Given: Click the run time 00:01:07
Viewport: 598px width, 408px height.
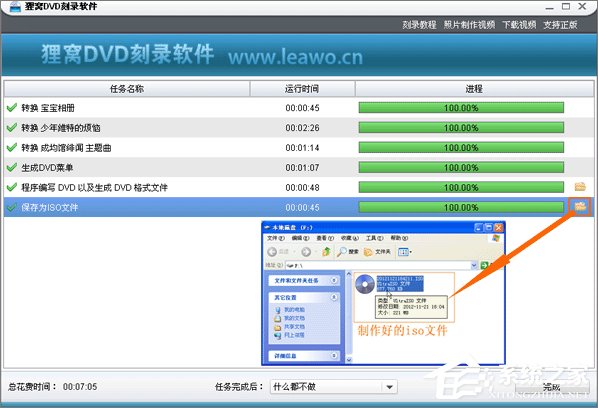Looking at the screenshot, I should [x=302, y=167].
